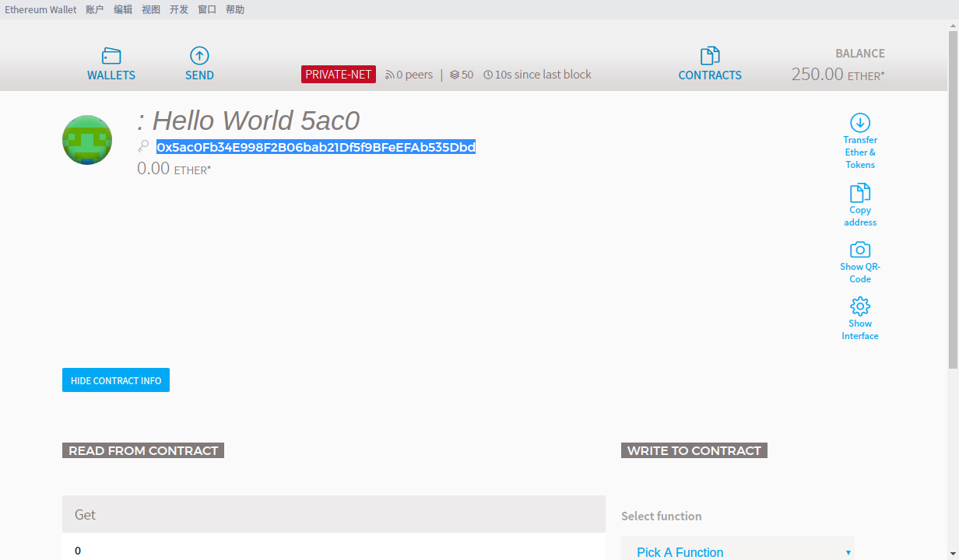Open the 开发 menu
The height and width of the screenshot is (560, 959).
pos(178,9)
